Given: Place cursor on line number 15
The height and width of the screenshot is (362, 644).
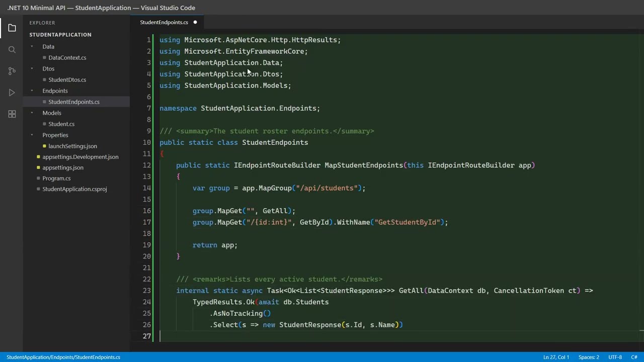Looking at the screenshot, I should coord(146,200).
